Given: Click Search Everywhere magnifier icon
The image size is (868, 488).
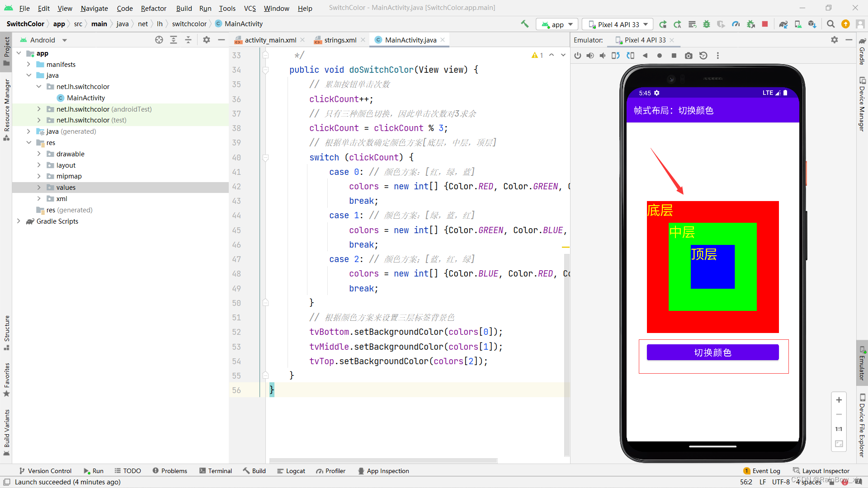Looking at the screenshot, I should 830,24.
